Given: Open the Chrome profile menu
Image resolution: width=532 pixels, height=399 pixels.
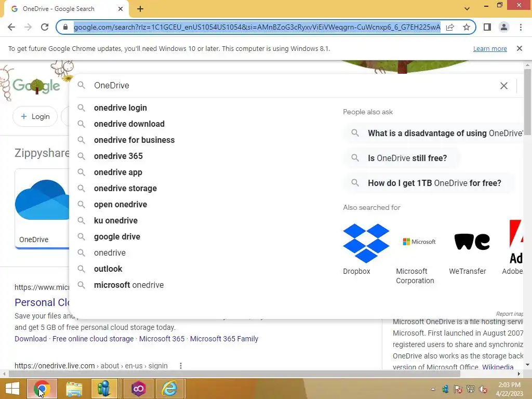Looking at the screenshot, I should 504,27.
